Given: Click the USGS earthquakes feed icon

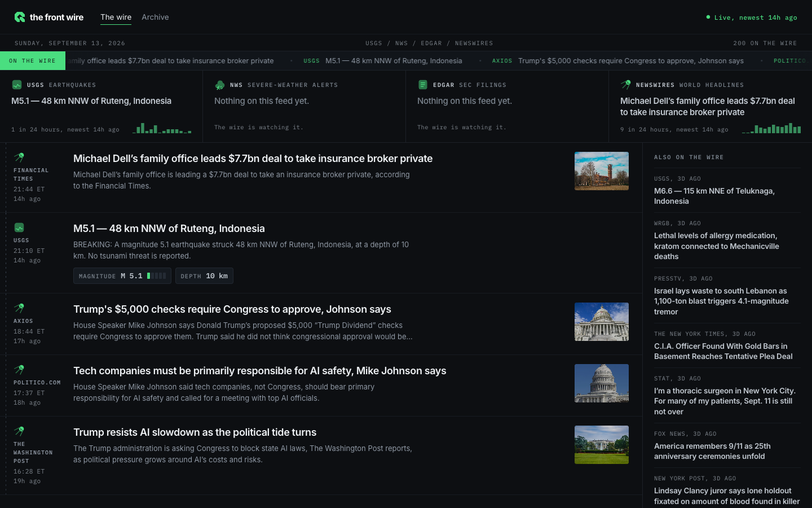Looking at the screenshot, I should pos(17,85).
